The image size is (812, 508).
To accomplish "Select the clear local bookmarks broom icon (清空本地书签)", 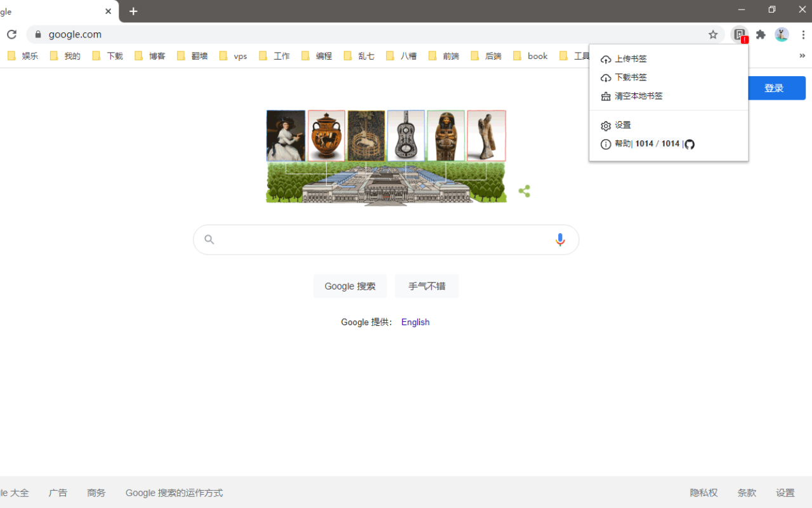I will pos(606,96).
